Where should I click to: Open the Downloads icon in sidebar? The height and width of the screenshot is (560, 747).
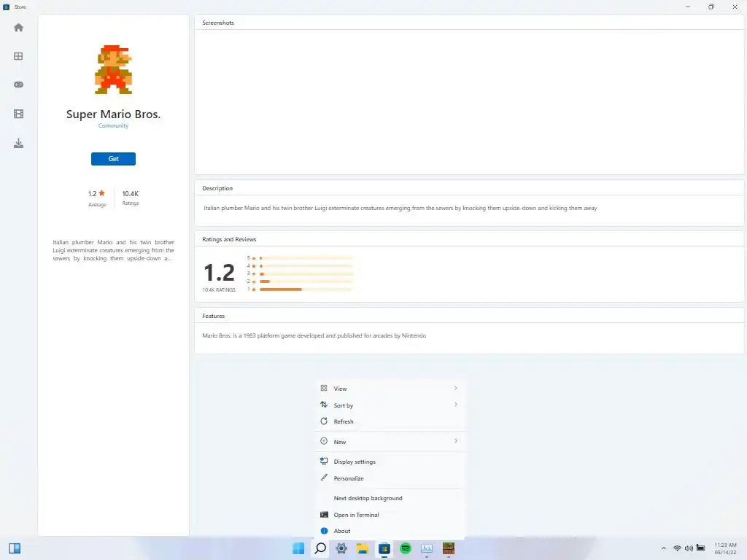tap(18, 143)
